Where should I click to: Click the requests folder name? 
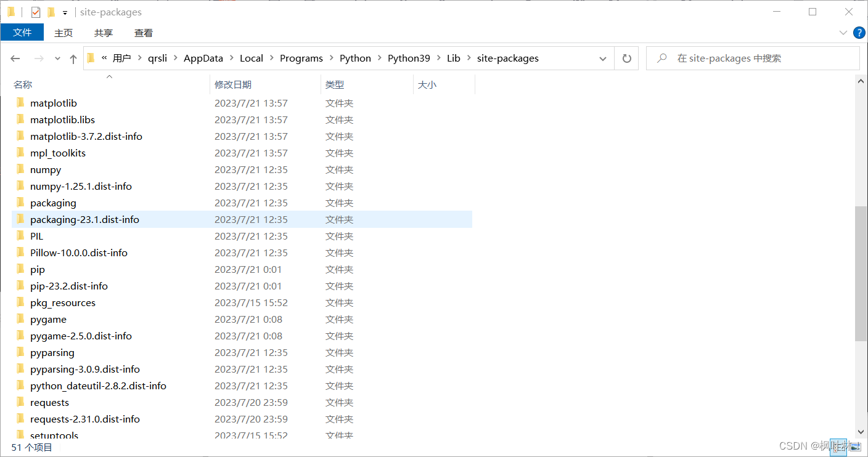tap(49, 402)
